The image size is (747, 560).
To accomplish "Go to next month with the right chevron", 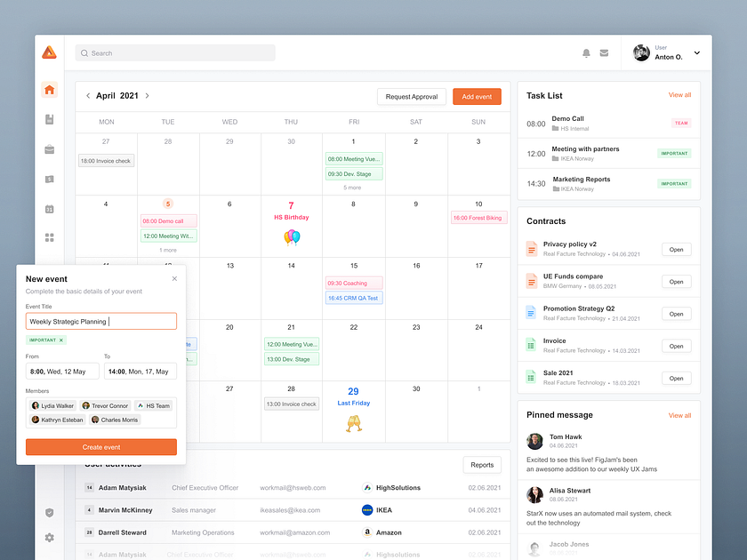I will (148, 96).
